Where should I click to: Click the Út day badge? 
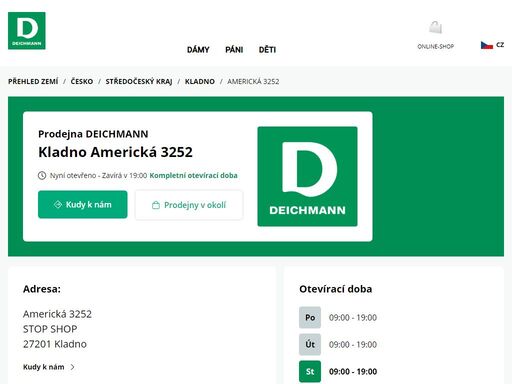point(310,344)
